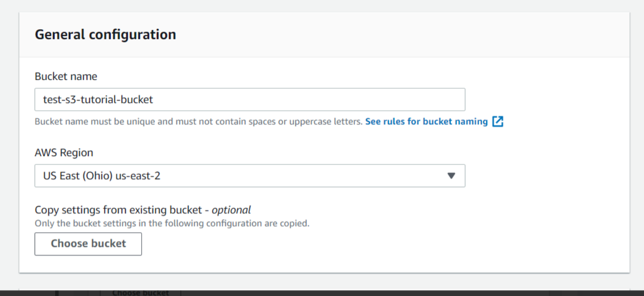Click the us-east-2 region value text
Viewport: 644px width, 296px height.
tap(138, 176)
